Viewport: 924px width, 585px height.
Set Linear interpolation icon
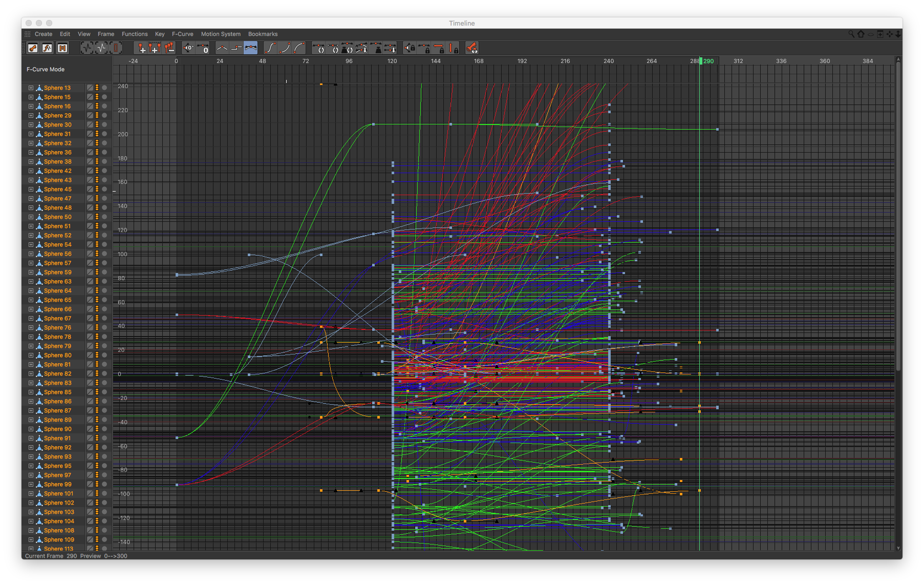click(222, 48)
